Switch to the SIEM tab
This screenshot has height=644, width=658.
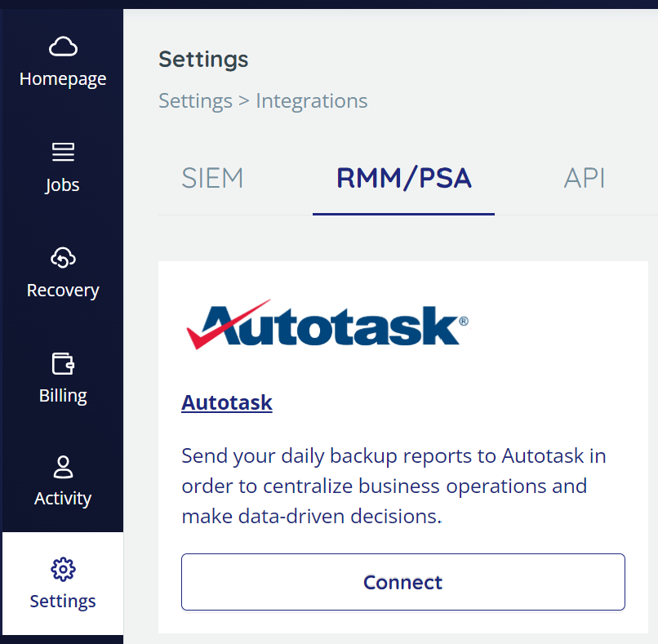[x=212, y=178]
